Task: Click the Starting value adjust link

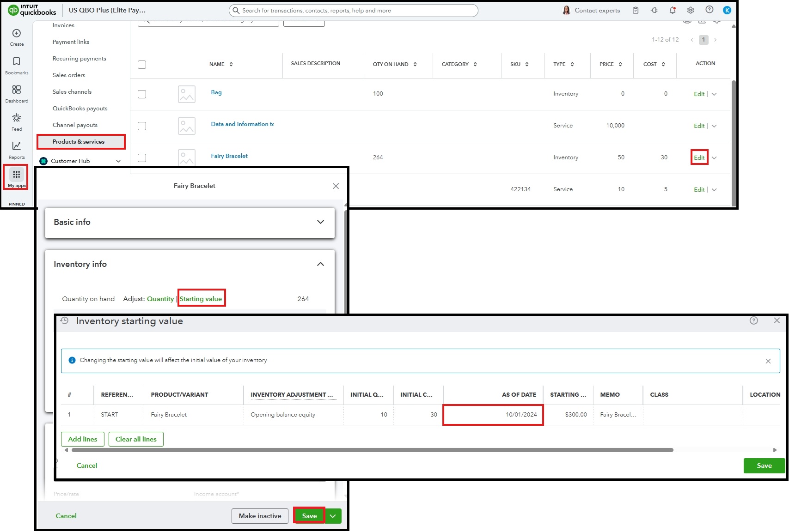Action: pyautogui.click(x=201, y=299)
